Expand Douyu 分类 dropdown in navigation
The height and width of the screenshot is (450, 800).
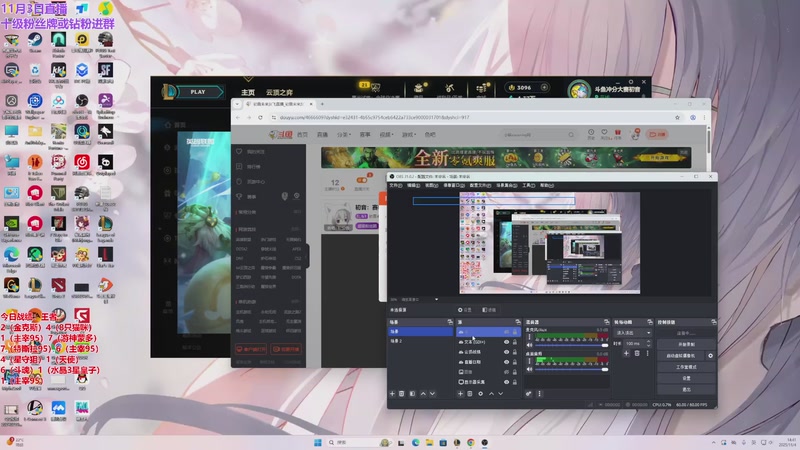pos(344,135)
